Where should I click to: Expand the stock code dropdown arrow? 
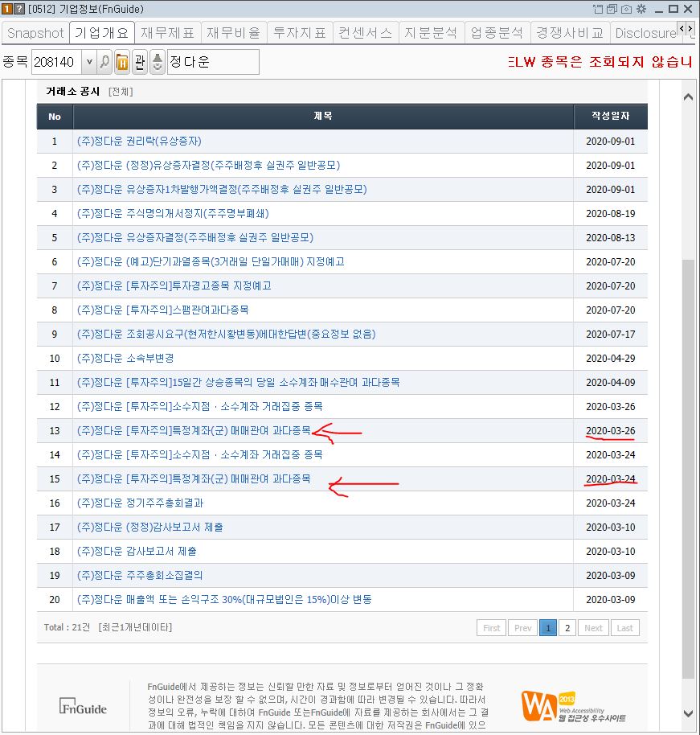pyautogui.click(x=89, y=62)
